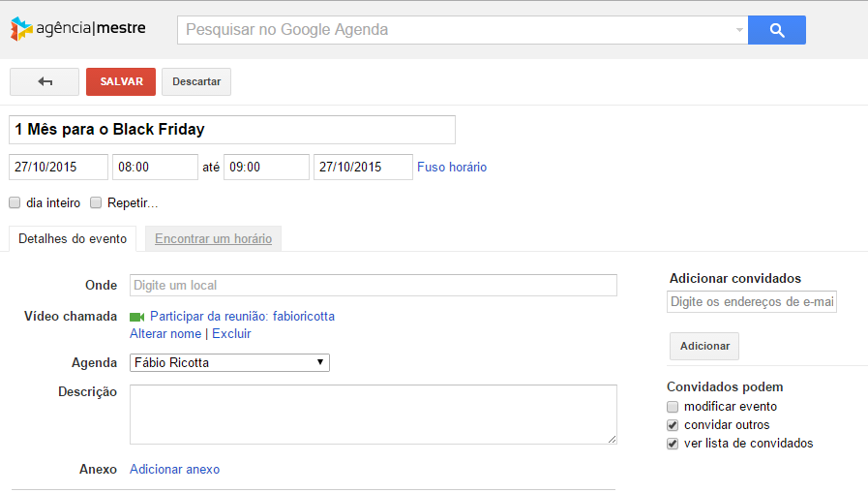Click the blue search magnifier button
Image resolution: width=868 pixels, height=493 pixels.
click(776, 30)
